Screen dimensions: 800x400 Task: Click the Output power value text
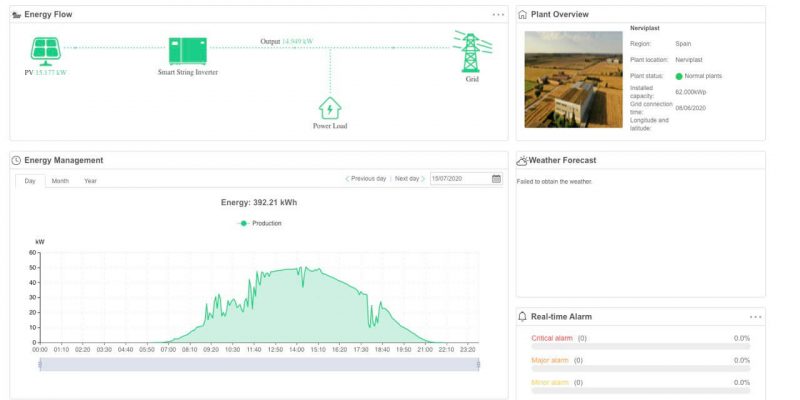click(297, 41)
